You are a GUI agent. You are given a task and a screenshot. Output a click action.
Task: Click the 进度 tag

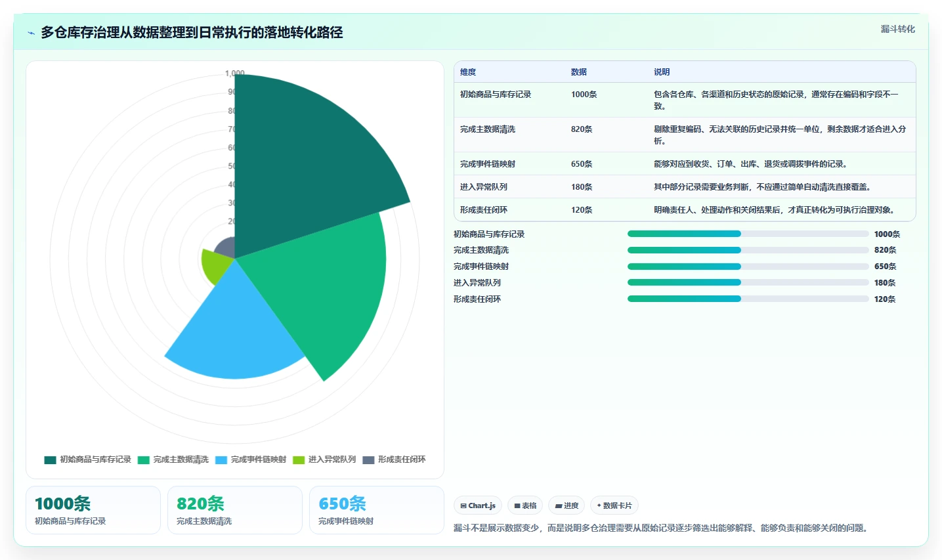[567, 506]
